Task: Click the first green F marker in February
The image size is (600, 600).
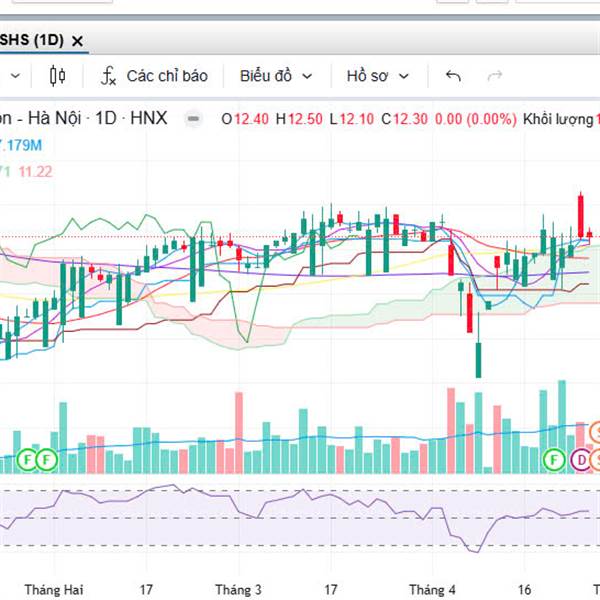Action: point(28,460)
